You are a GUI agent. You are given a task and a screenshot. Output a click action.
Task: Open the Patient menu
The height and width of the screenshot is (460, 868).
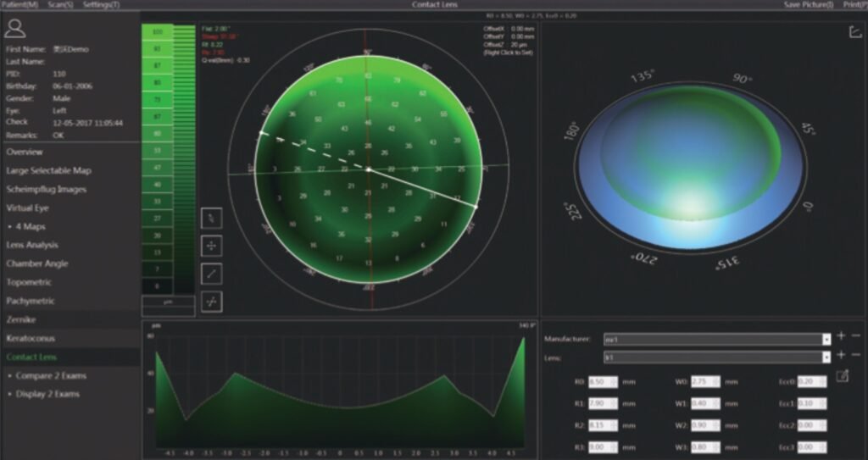20,5
